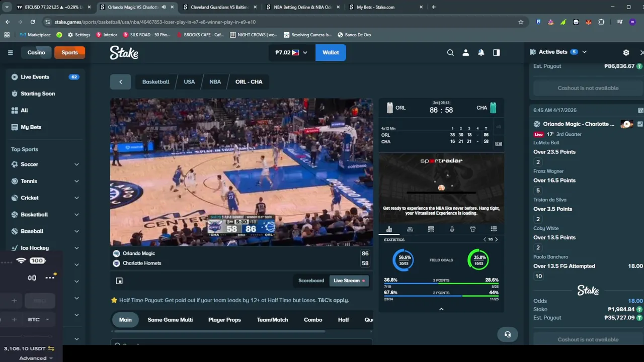This screenshot has width=644, height=362.
Task: Open the live support headset button
Action: coord(507,334)
